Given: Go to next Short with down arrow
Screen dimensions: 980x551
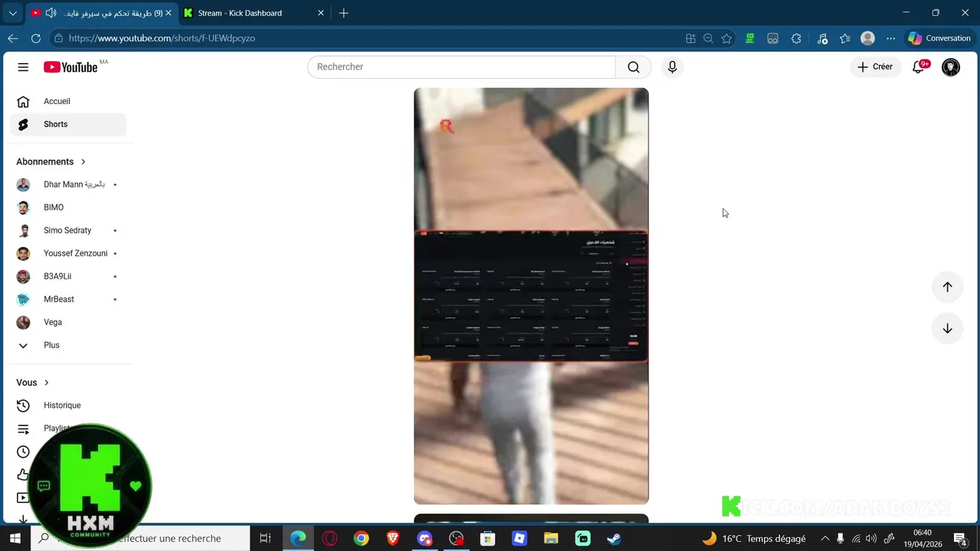Looking at the screenshot, I should (947, 328).
